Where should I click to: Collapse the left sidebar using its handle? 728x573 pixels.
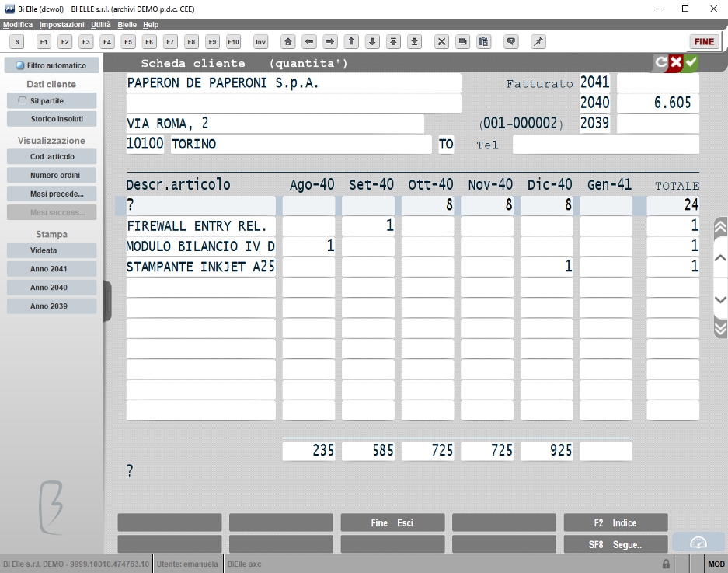pos(108,301)
